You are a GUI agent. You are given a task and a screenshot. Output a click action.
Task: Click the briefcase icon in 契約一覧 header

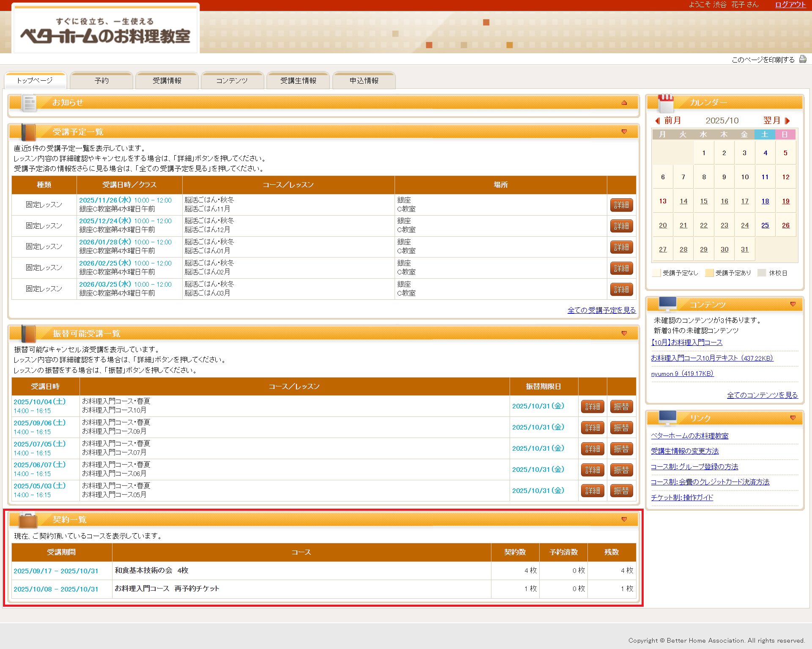tap(28, 520)
